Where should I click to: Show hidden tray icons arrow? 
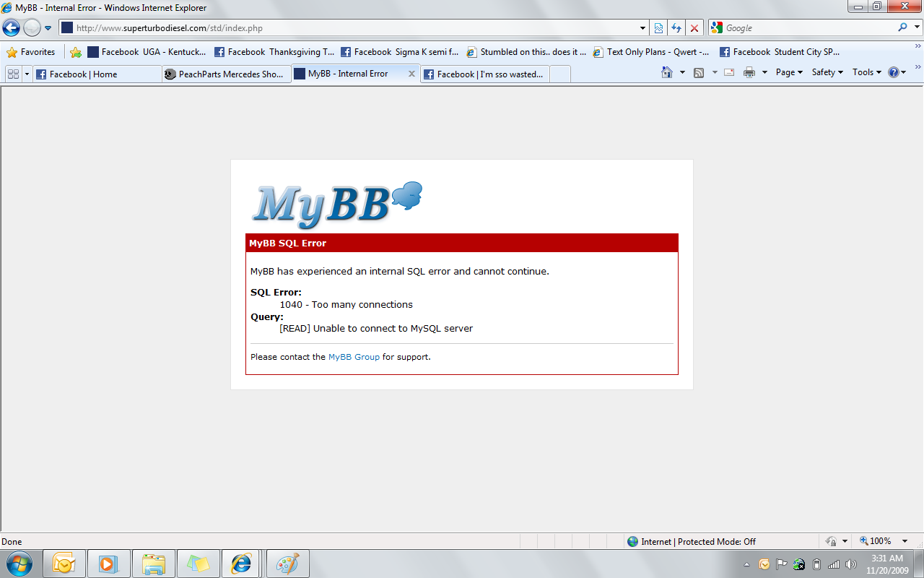746,564
